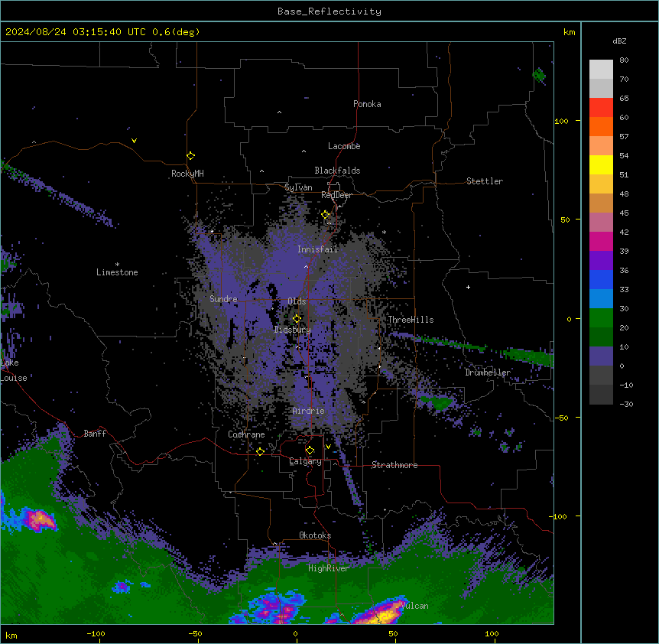The image size is (659, 644).
Task: Select the Calgary city label
Action: pyautogui.click(x=305, y=461)
